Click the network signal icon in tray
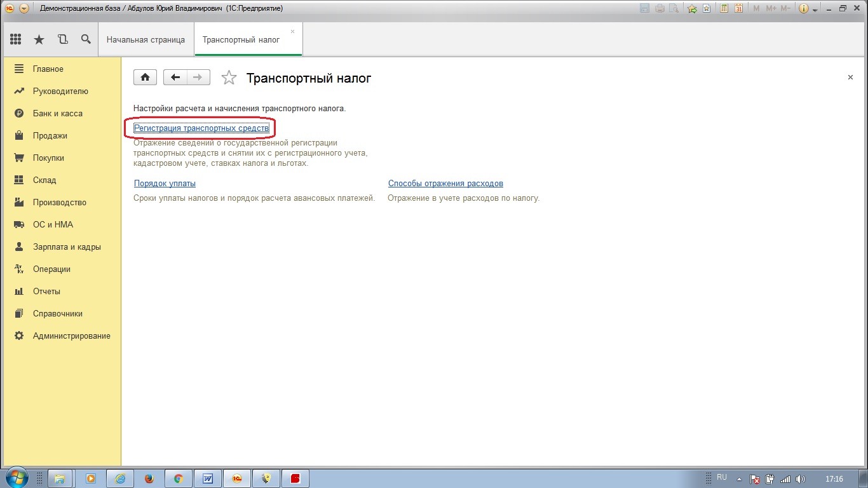The height and width of the screenshot is (488, 868). [785, 479]
